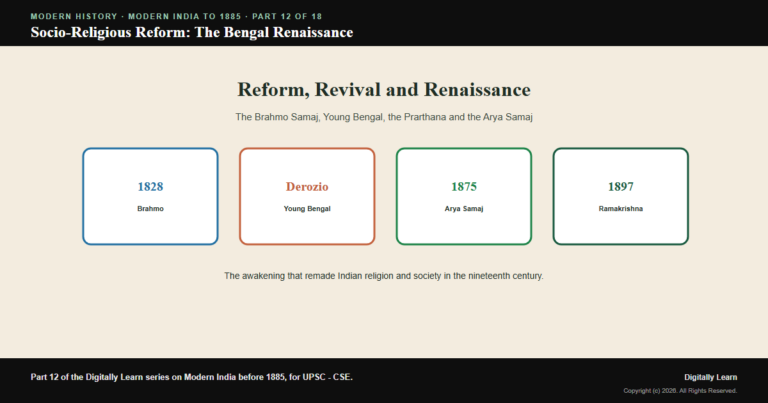This screenshot has width=768, height=403.
Task: Click the copyright notice "Copyright (c) 2026. All Rights Reserved."
Action: pos(680,391)
